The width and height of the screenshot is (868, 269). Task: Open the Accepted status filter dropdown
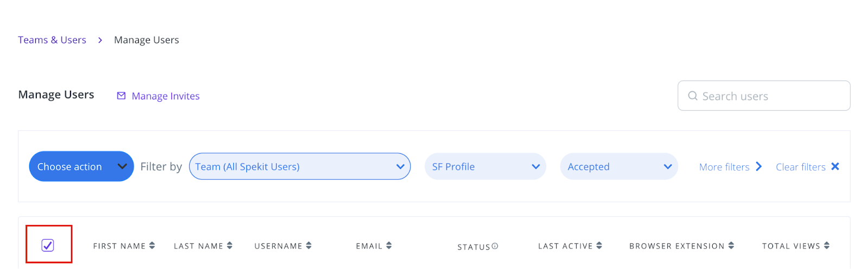[619, 166]
